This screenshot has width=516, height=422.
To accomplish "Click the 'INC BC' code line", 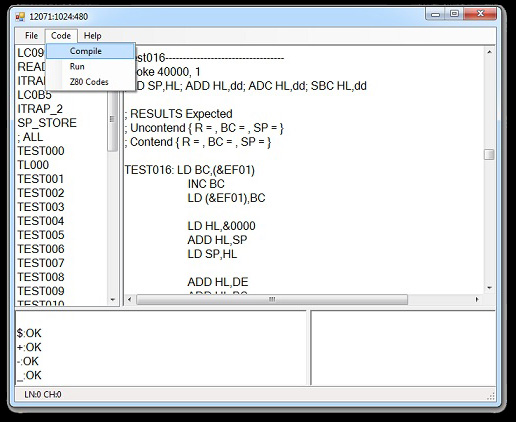I will point(206,184).
